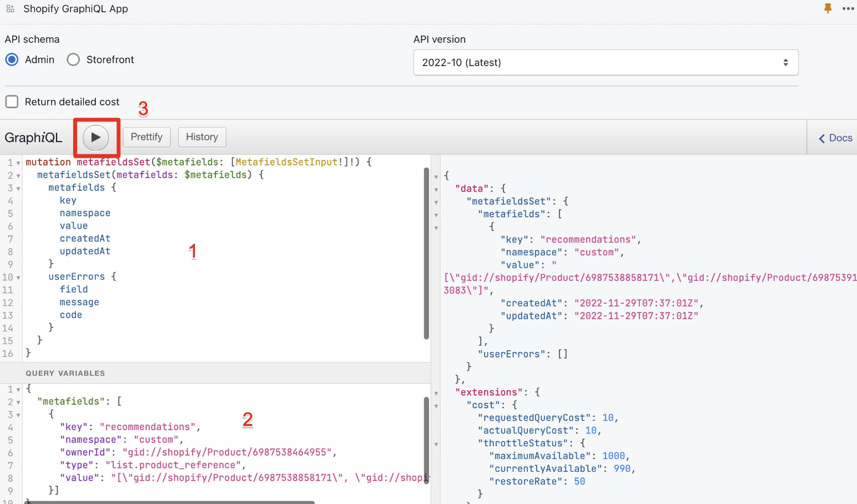Click the createdAt timestamp in the response
This screenshot has width=857, height=504.
[x=637, y=303]
